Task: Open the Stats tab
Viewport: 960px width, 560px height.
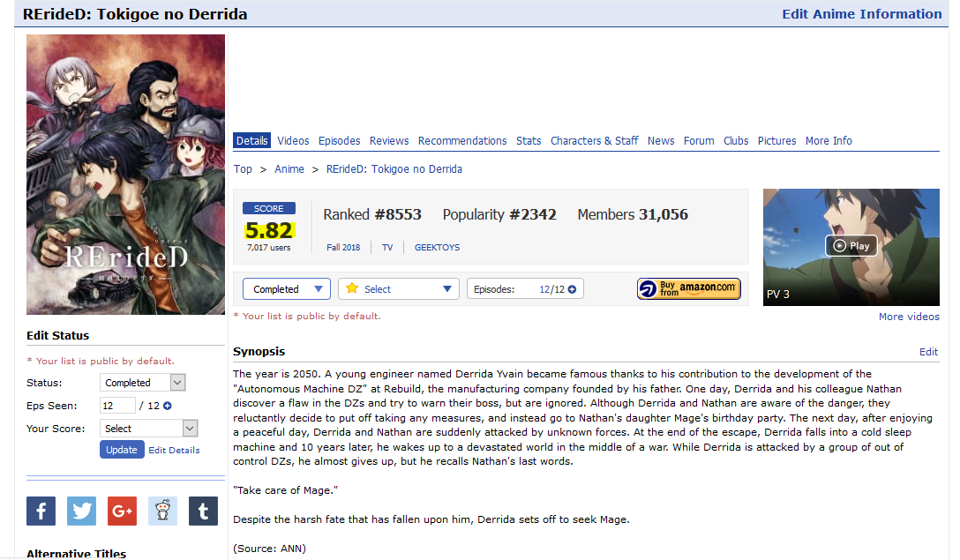Action: tap(529, 141)
